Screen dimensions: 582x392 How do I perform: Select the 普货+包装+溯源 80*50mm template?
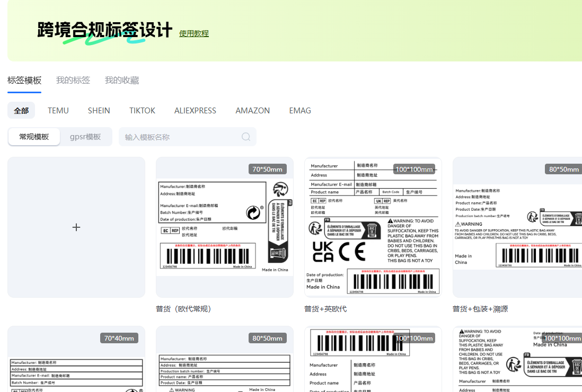point(517,227)
